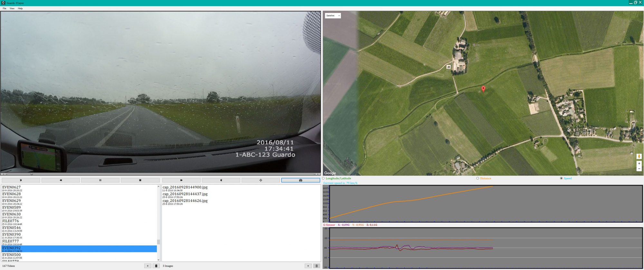Select video EVEN0546 in list

79,229
